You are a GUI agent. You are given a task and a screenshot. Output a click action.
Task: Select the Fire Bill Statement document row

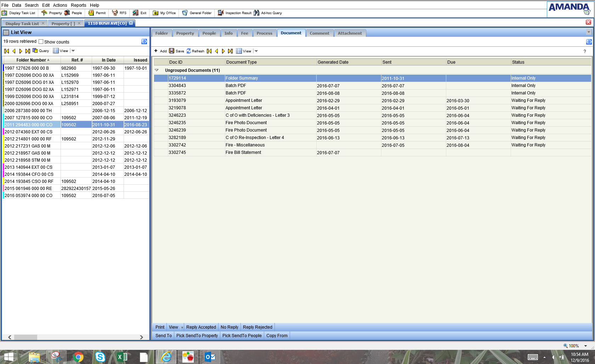(x=243, y=152)
